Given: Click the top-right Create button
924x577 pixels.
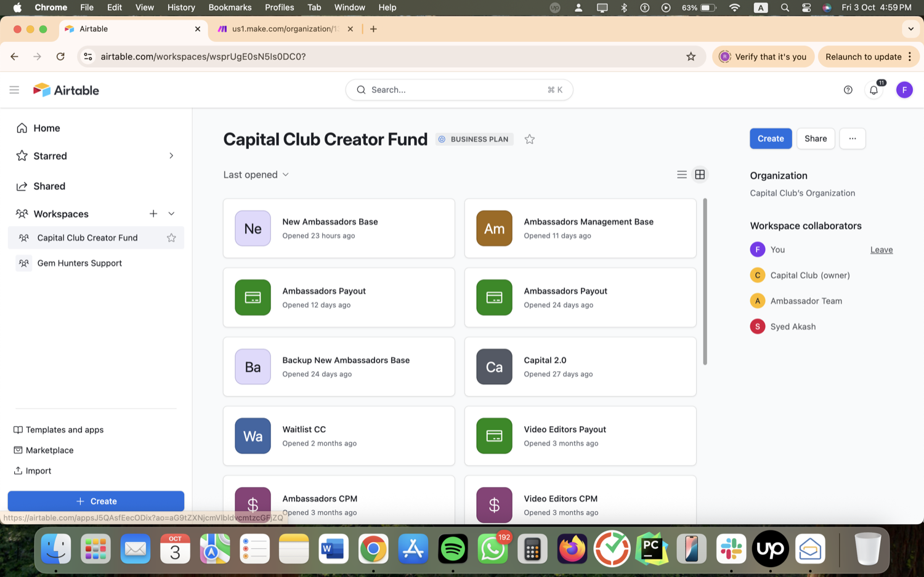Looking at the screenshot, I should 771,139.
